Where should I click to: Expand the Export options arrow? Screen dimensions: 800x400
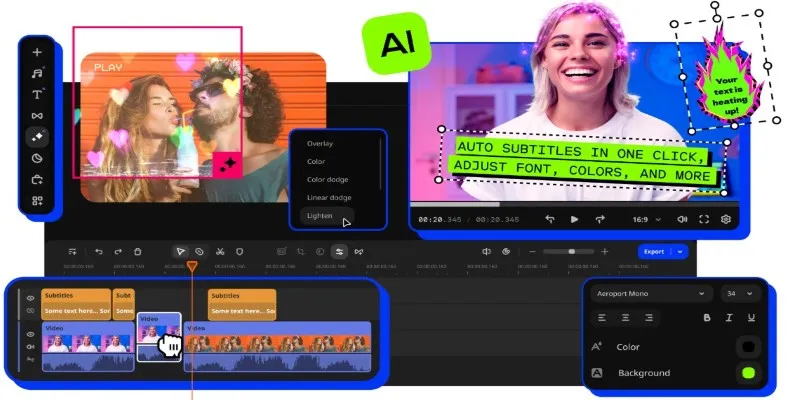680,252
